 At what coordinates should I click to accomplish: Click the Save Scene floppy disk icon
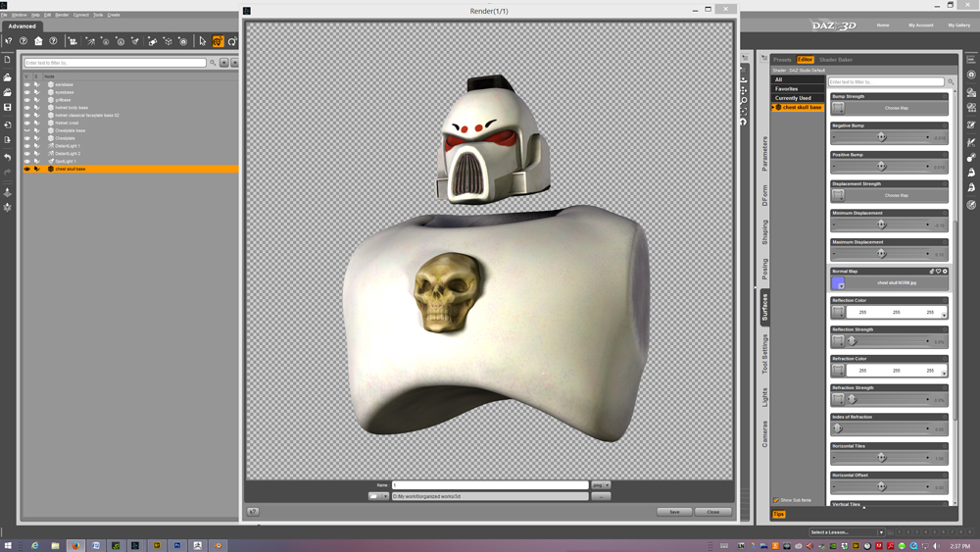click(8, 108)
